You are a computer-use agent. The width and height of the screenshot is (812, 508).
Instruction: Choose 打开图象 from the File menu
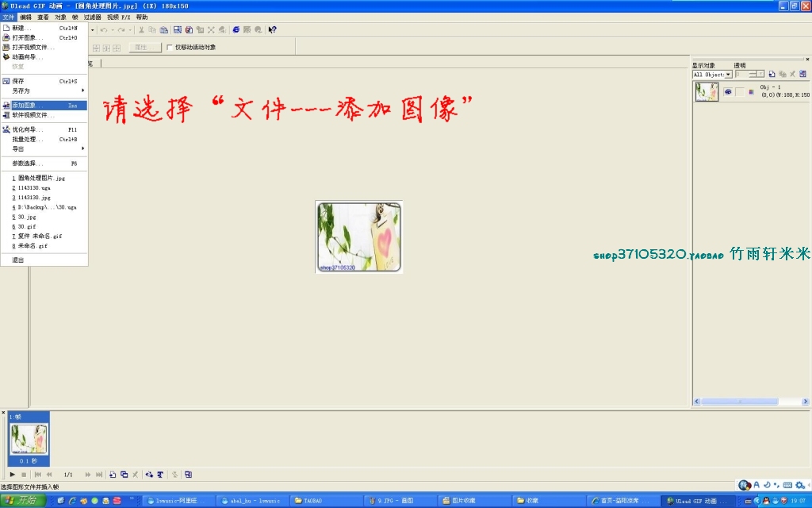pyautogui.click(x=44, y=38)
